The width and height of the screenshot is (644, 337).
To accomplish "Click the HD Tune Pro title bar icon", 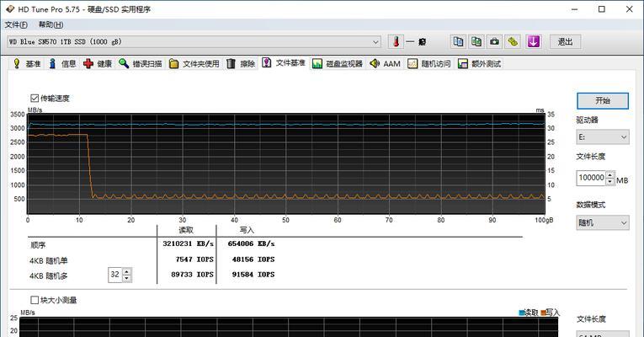I will pos(10,8).
